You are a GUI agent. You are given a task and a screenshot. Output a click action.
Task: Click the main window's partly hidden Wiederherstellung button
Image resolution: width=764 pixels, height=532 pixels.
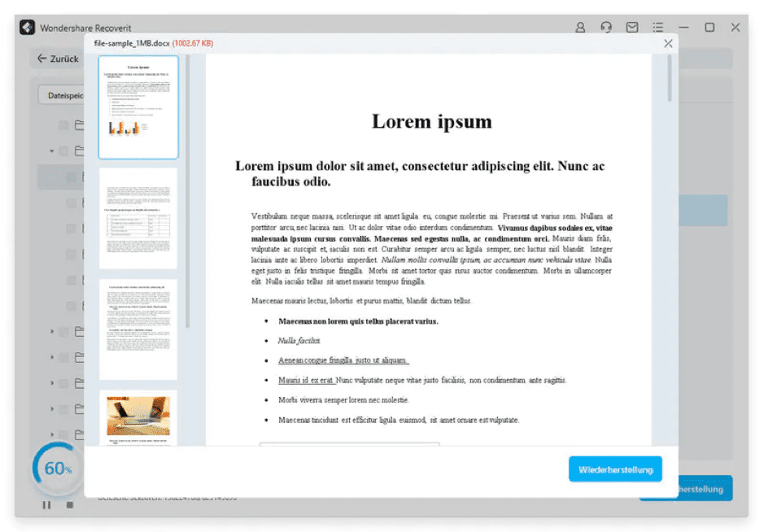pyautogui.click(x=705, y=489)
